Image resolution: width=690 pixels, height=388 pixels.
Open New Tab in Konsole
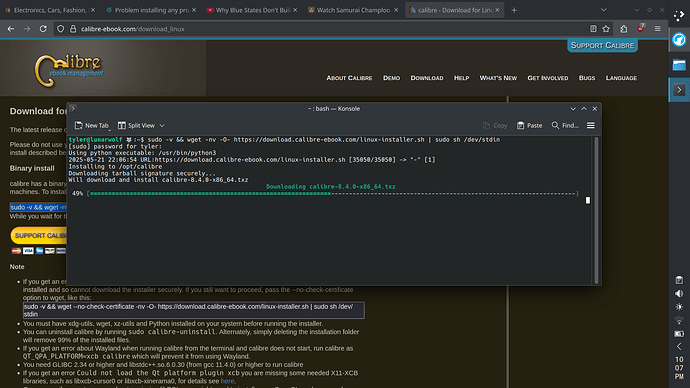click(92, 125)
